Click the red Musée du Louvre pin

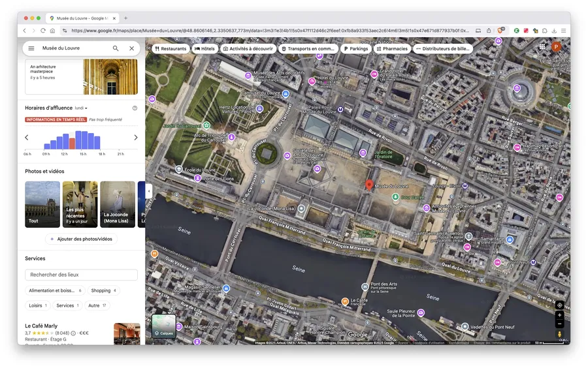click(369, 185)
